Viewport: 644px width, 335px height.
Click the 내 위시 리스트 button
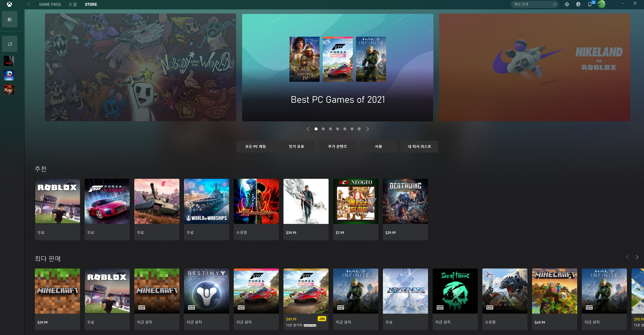419,146
